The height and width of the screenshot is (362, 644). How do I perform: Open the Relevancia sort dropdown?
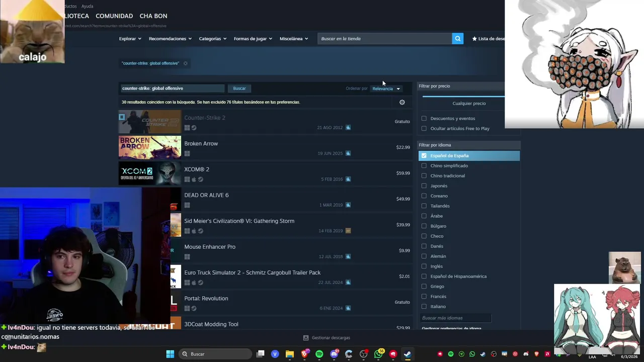point(386,88)
